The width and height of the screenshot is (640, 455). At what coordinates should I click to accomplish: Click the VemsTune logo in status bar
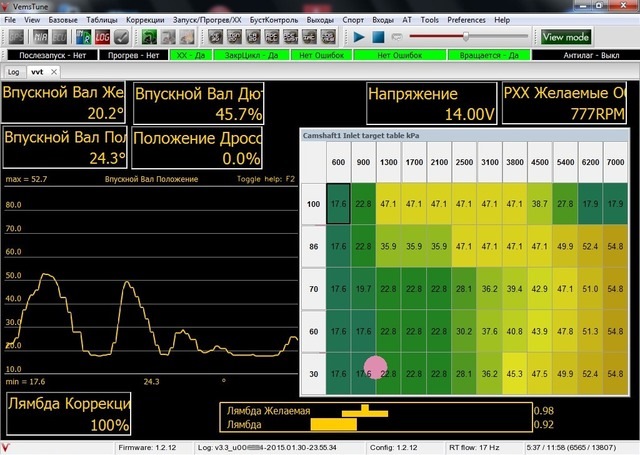(5, 447)
